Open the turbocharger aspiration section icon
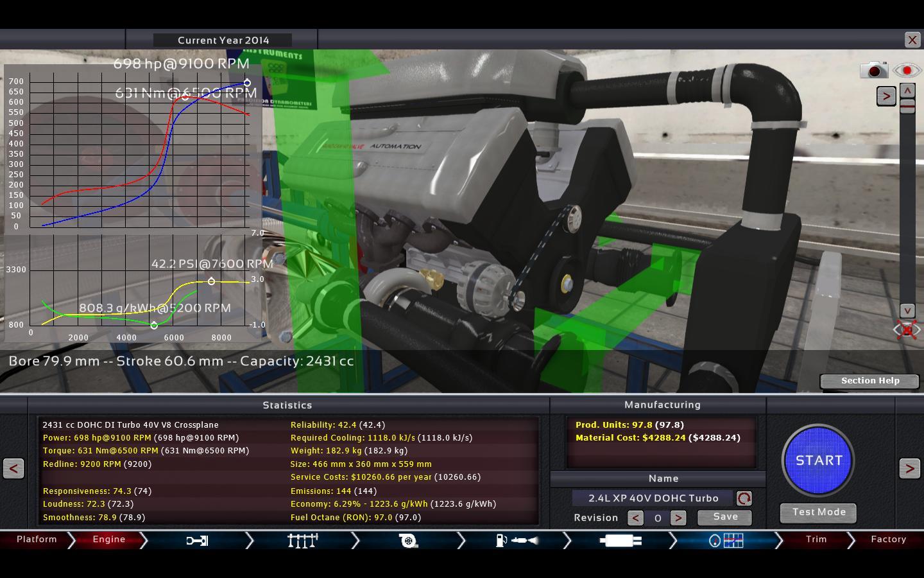Image resolution: width=924 pixels, height=578 pixels. pos(408,541)
